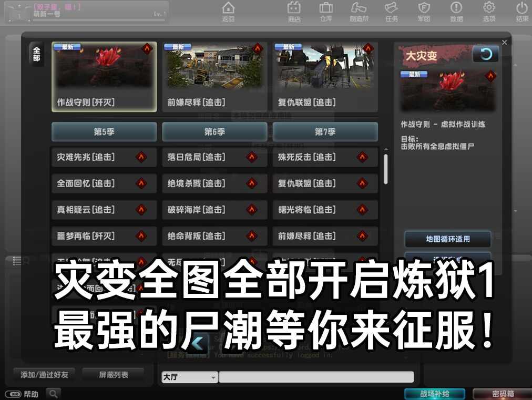
Task: Click the fire icon on 灾难先兆 row
Action: pyautogui.click(x=141, y=157)
